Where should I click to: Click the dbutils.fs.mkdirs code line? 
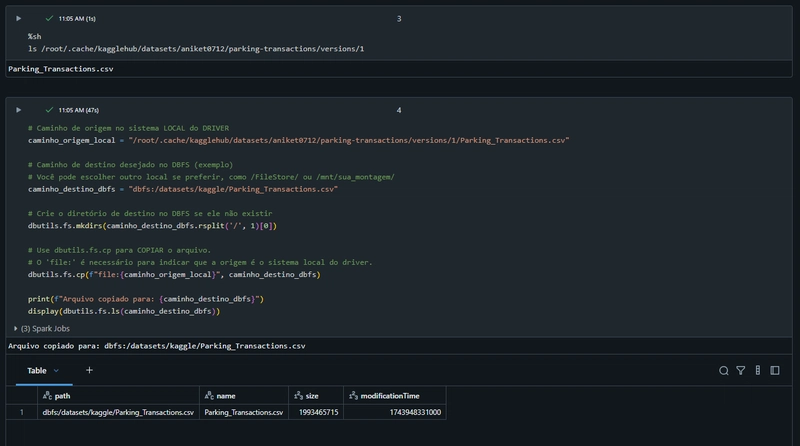click(x=152, y=226)
